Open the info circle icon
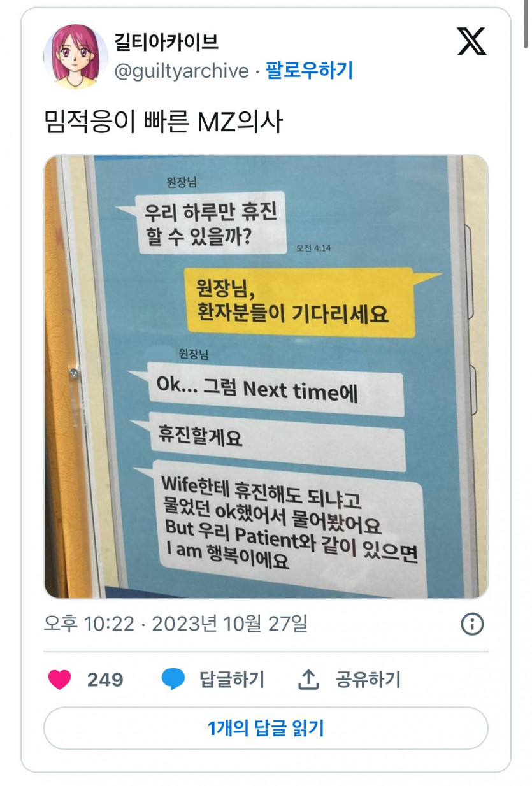Viewport: 532px width, 786px height. click(472, 624)
